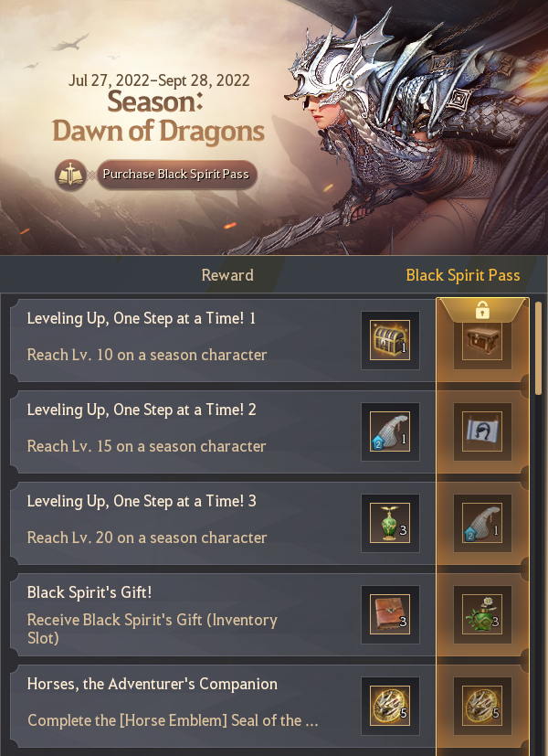Screen dimensions: 548x756
Task: Switch to the Reward column header
Action: point(227,275)
